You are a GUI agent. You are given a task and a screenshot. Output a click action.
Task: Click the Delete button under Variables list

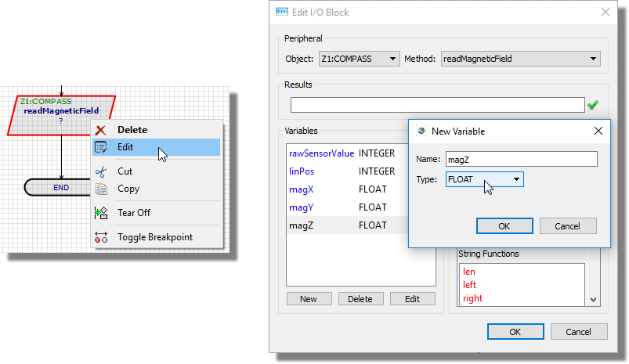click(360, 299)
